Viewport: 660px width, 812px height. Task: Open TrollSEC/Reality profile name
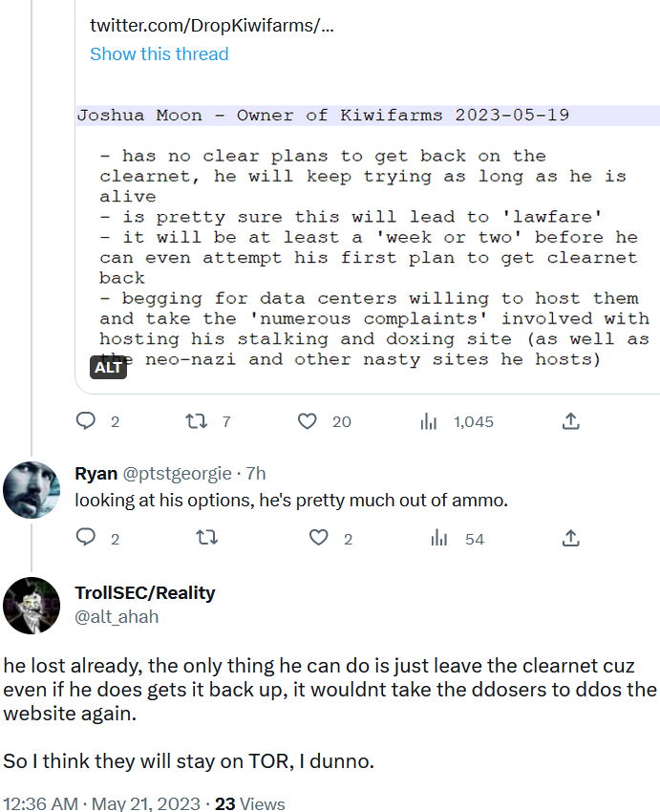(x=145, y=593)
